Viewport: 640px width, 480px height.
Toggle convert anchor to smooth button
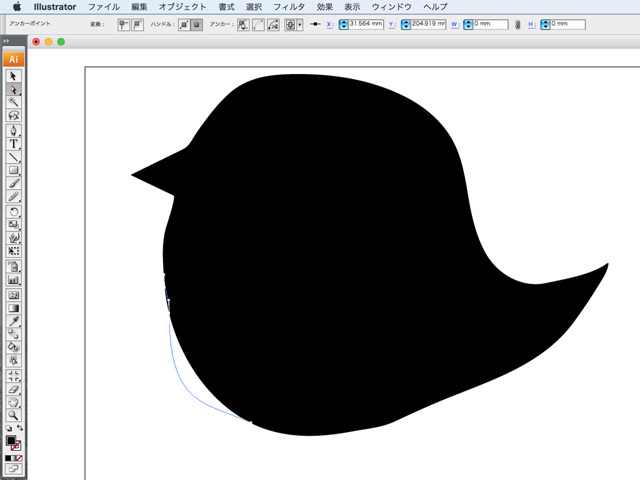[137, 24]
